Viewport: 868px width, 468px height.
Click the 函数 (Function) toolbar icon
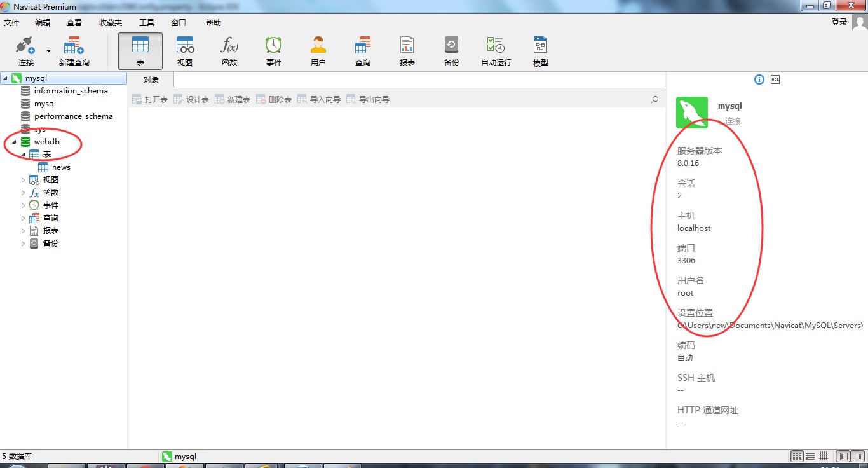pyautogui.click(x=229, y=52)
